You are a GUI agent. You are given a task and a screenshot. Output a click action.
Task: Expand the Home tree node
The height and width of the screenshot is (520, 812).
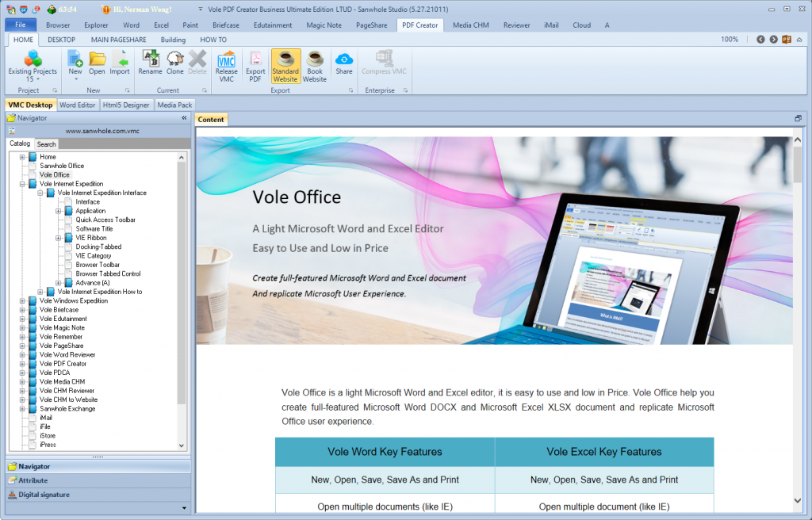22,157
